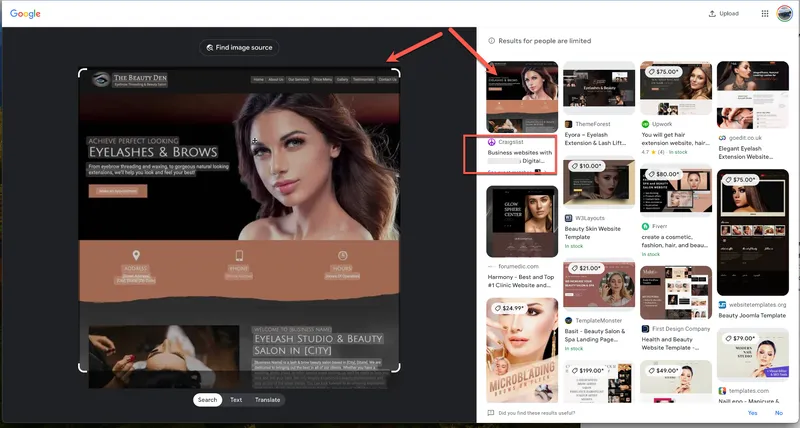Click the $10.00 price tag on the W3Layouts result
The height and width of the screenshot is (428, 800).
tap(586, 166)
